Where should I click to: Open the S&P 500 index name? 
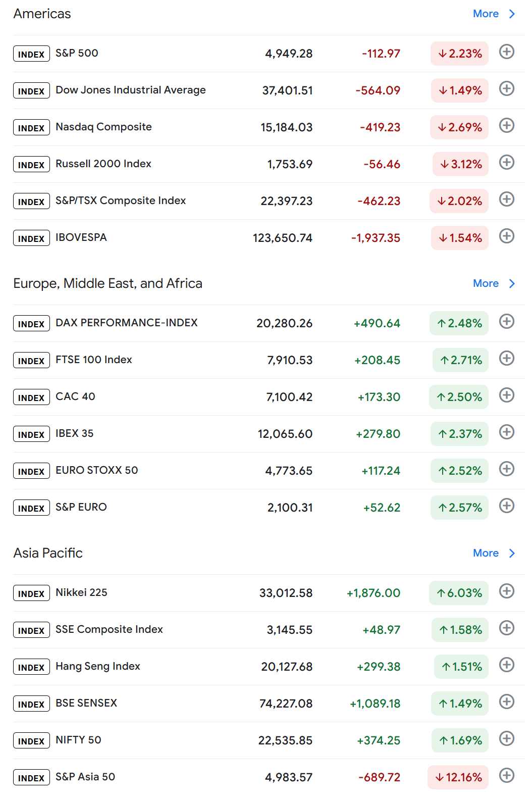point(77,53)
